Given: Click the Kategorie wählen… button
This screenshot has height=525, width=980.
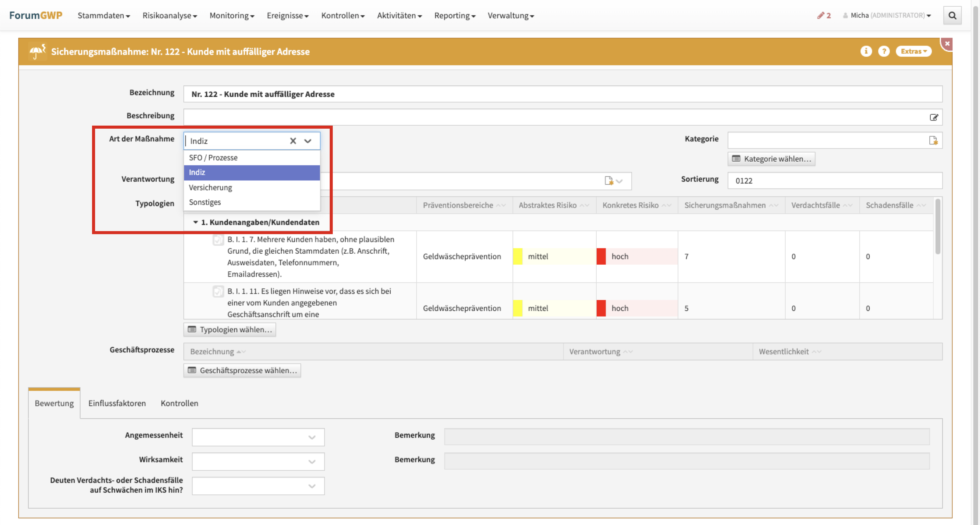Looking at the screenshot, I should tap(771, 159).
